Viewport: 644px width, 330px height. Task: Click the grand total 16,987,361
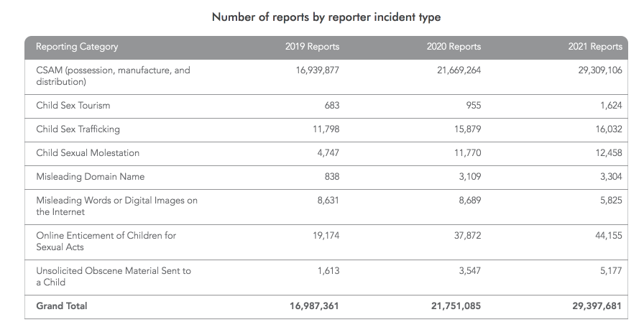(314, 306)
